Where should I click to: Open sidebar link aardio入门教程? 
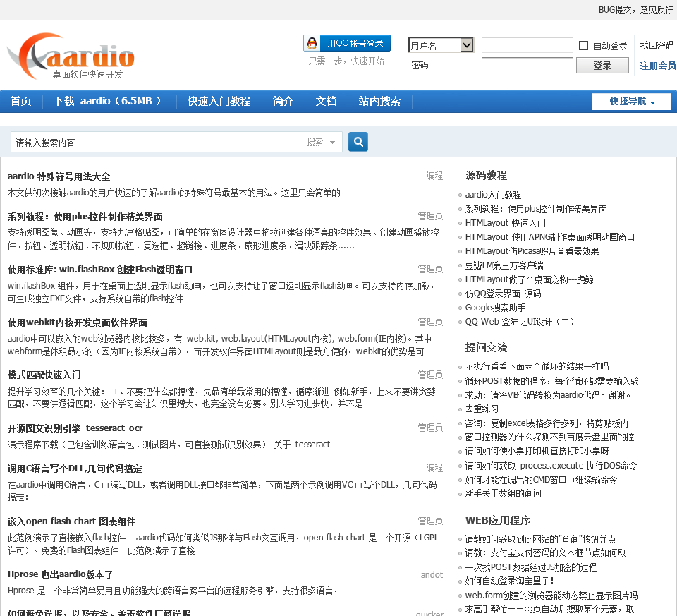pyautogui.click(x=493, y=195)
